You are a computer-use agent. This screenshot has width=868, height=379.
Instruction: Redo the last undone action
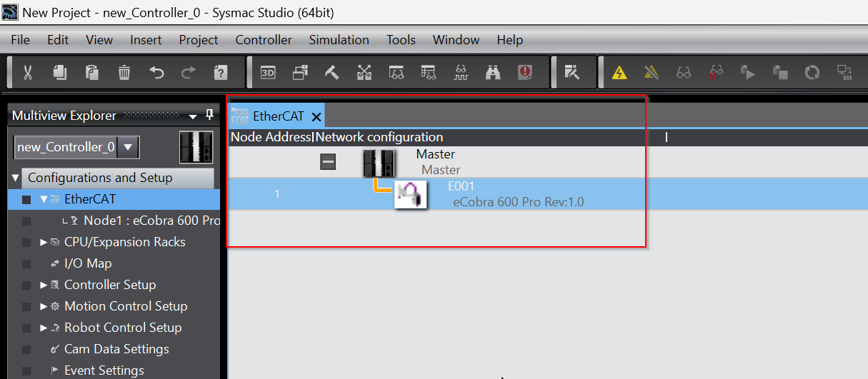[189, 72]
